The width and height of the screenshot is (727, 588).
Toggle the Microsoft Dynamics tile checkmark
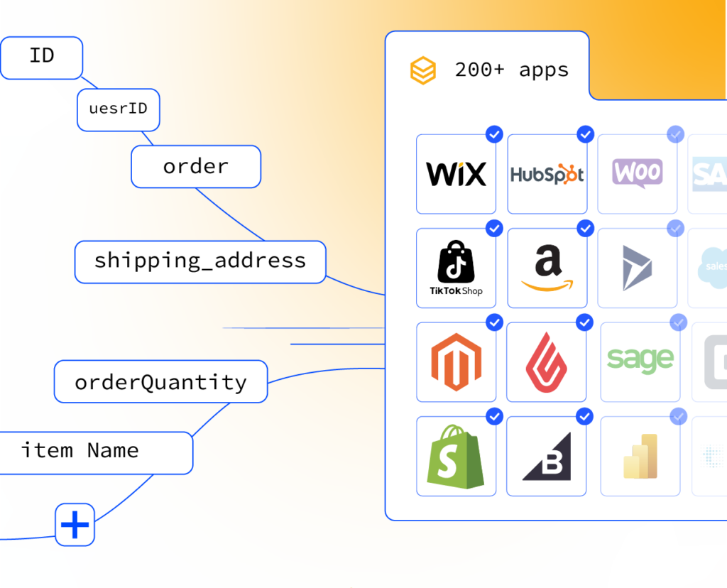676,228
